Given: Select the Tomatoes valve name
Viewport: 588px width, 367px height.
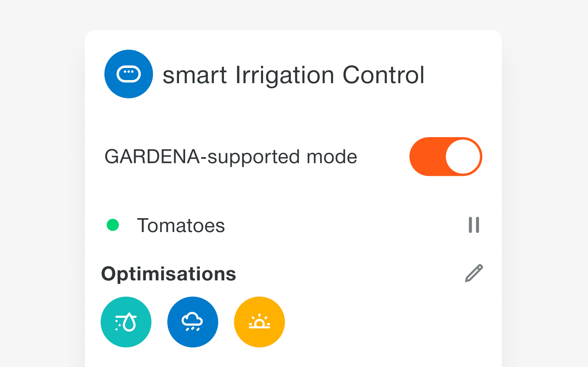Looking at the screenshot, I should [181, 226].
